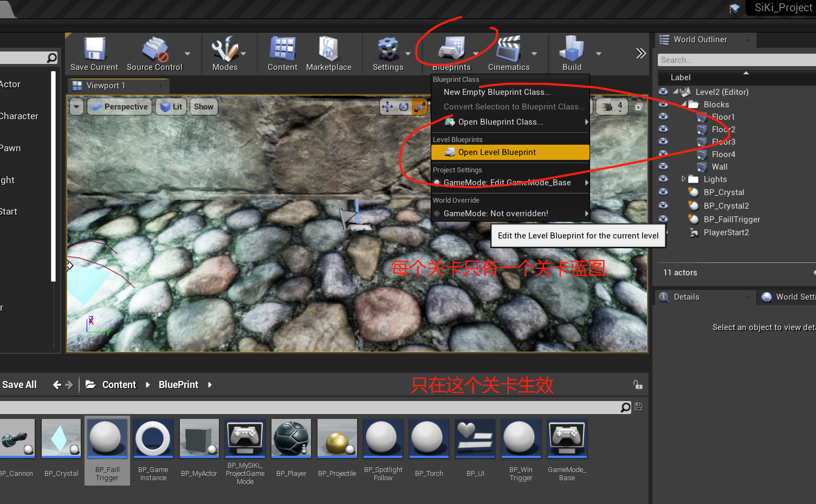This screenshot has height=504, width=816.
Task: Open the Build options dropdown arrow
Action: (599, 54)
